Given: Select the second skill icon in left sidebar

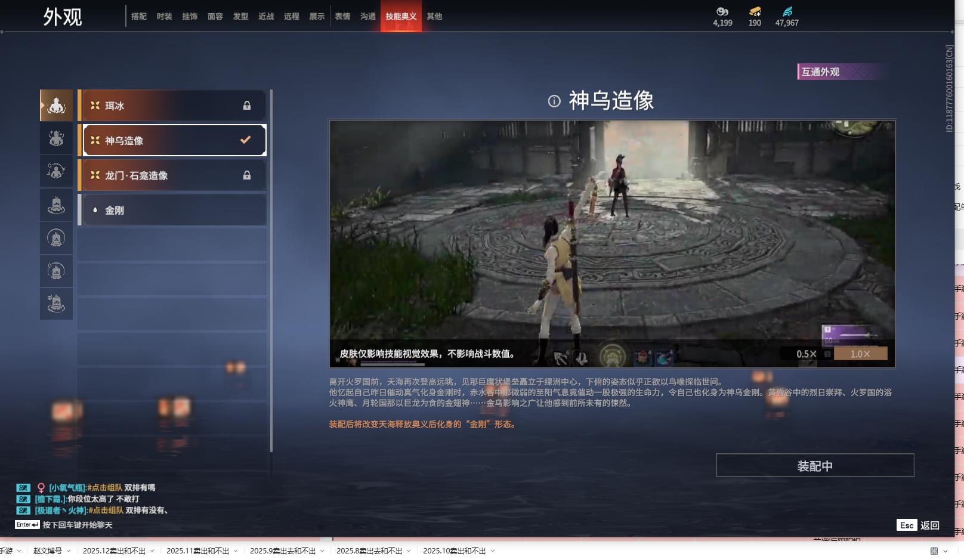Looking at the screenshot, I should click(x=56, y=138).
